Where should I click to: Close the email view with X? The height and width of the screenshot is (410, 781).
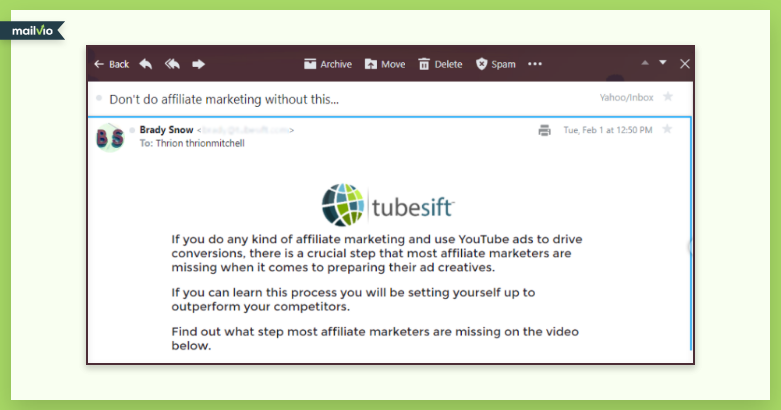tap(685, 64)
